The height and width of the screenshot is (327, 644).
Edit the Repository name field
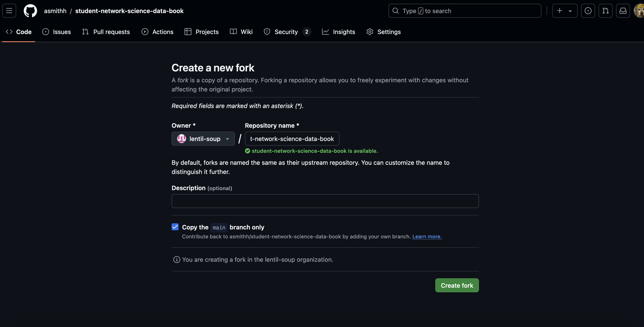292,138
